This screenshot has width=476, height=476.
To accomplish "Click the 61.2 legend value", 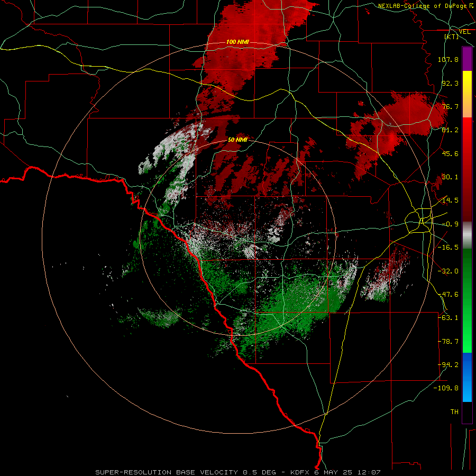I will pos(450,130).
